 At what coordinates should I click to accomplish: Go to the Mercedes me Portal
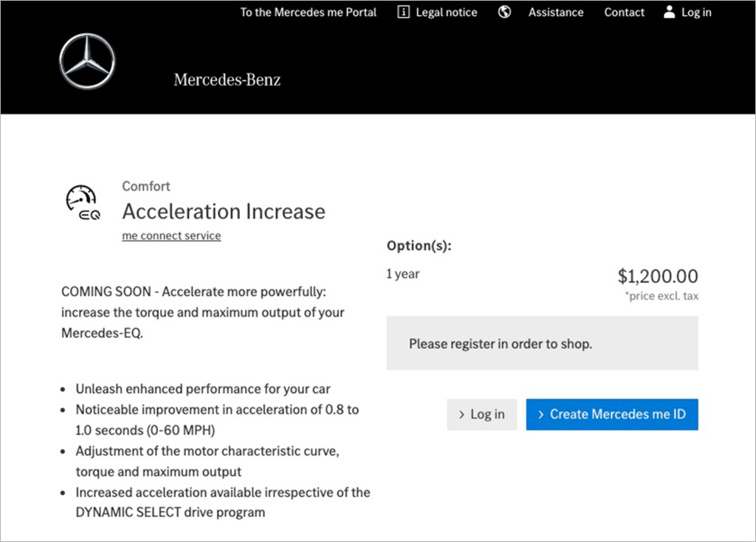(308, 13)
